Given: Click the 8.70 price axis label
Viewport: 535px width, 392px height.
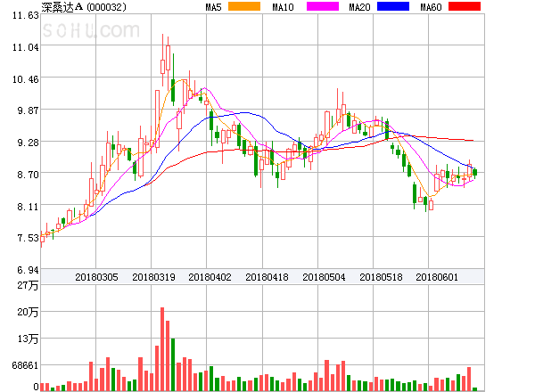Looking at the screenshot, I should click(x=28, y=175).
